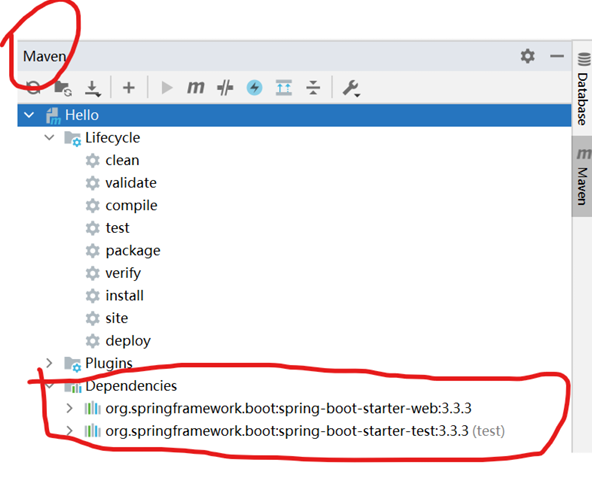605x484 pixels.
Task: Select the Dependencies folder
Action: tap(131, 386)
